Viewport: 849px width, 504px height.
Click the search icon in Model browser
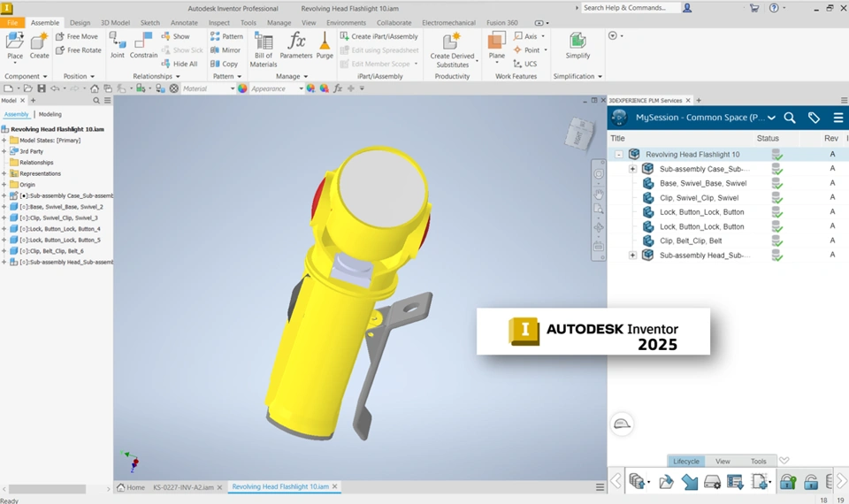pyautogui.click(x=96, y=101)
